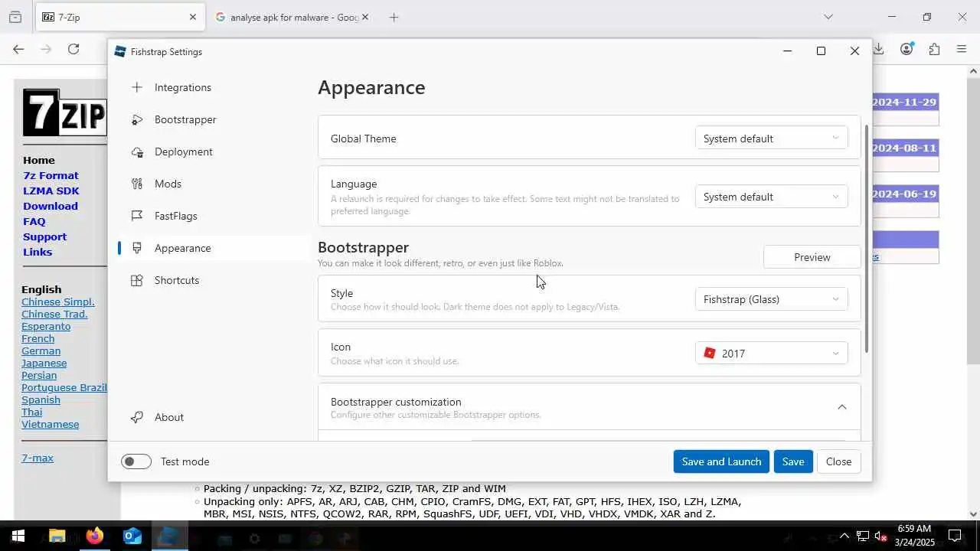This screenshot has width=980, height=551.
Task: Open the LZMA SDK link
Action: point(51,191)
